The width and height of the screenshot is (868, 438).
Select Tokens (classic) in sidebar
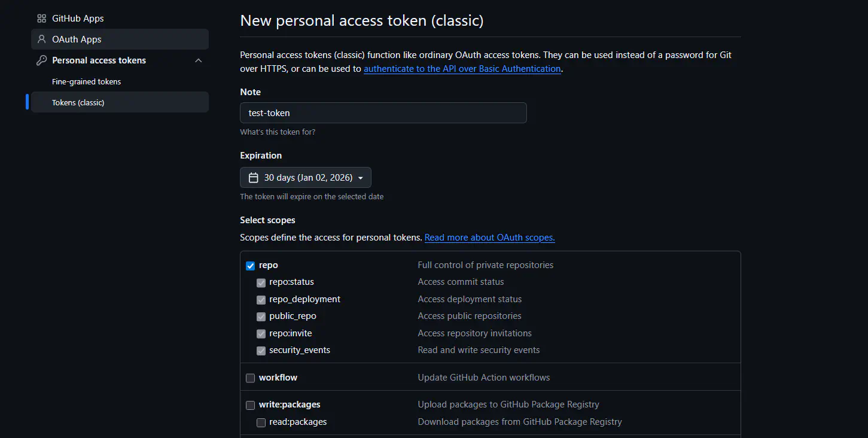point(78,102)
